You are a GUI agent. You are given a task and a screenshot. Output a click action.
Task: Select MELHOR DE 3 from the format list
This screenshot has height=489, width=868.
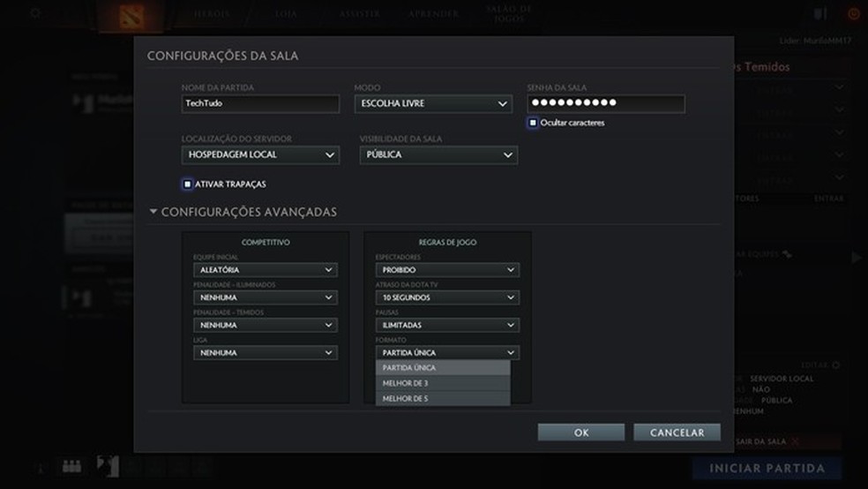(443, 383)
